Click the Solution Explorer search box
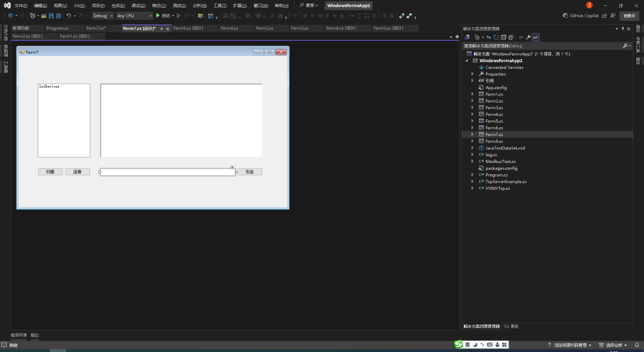This screenshot has height=352, width=644. point(543,45)
